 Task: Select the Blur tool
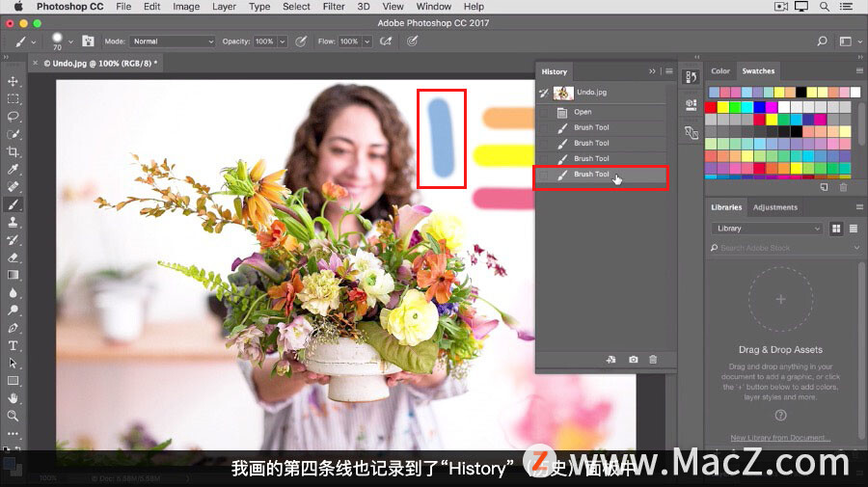coord(13,293)
